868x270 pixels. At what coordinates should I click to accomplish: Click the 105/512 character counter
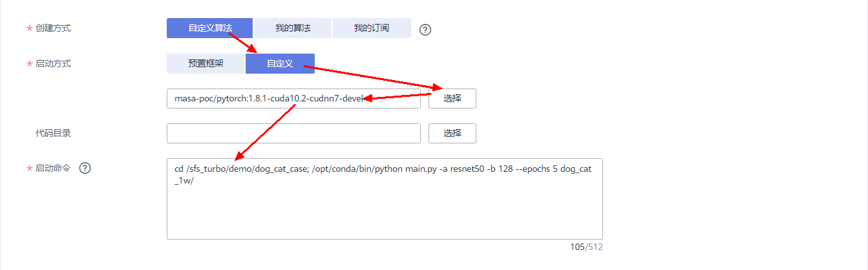[x=586, y=247]
